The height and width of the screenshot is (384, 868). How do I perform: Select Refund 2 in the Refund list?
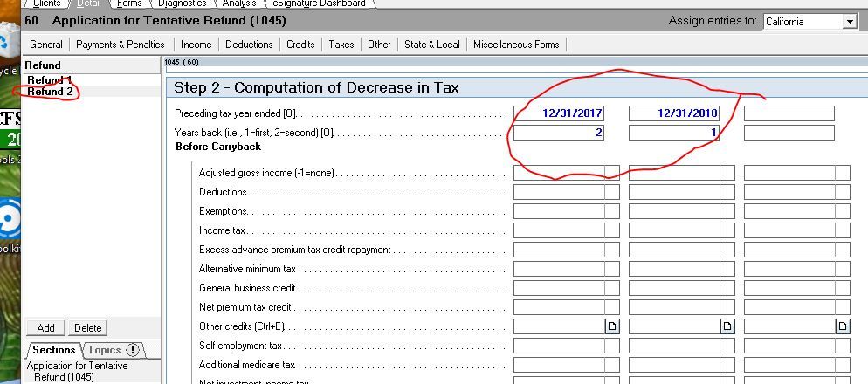point(50,92)
